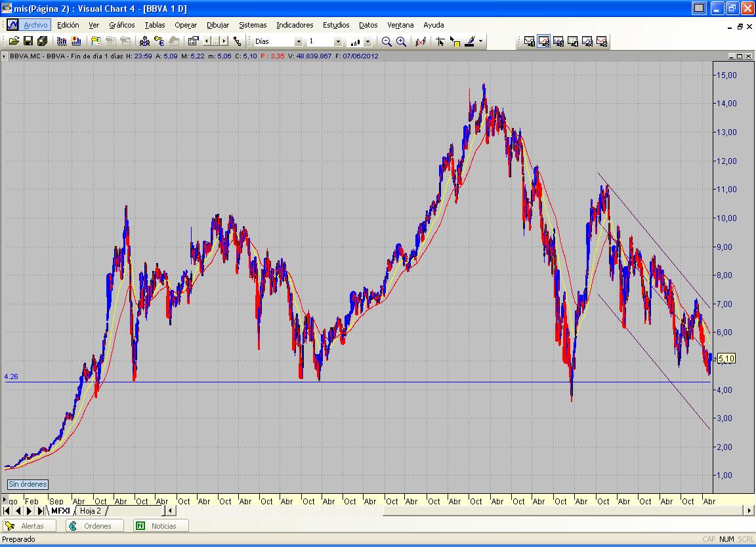The height and width of the screenshot is (547, 756).
Task: Go to previous sheet navigation arrow
Action: point(18,511)
